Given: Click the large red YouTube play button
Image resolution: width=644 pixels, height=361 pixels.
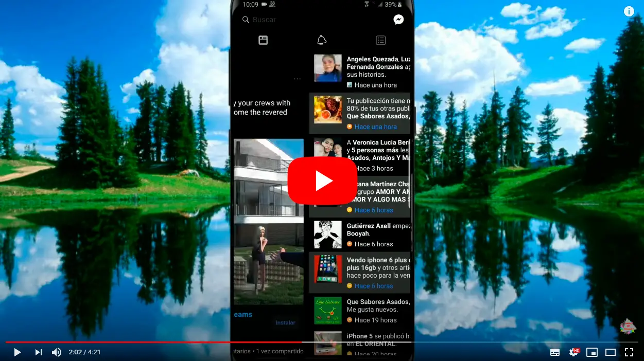Looking at the screenshot, I should pos(322,180).
